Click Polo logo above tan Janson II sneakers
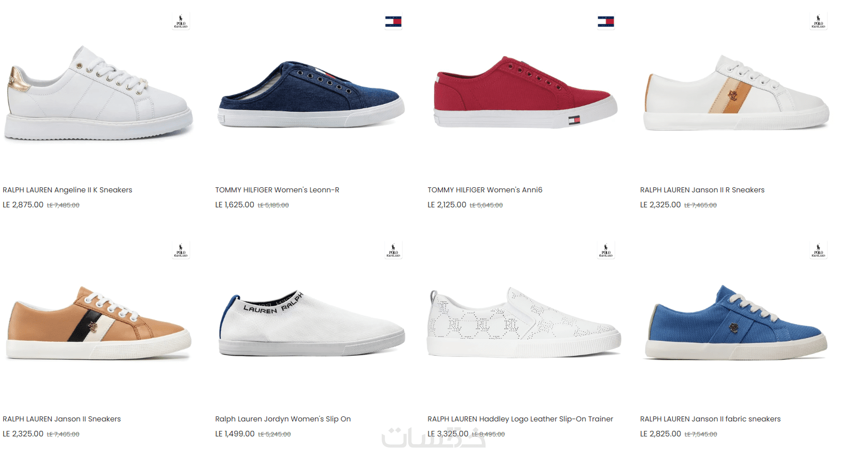 (181, 251)
